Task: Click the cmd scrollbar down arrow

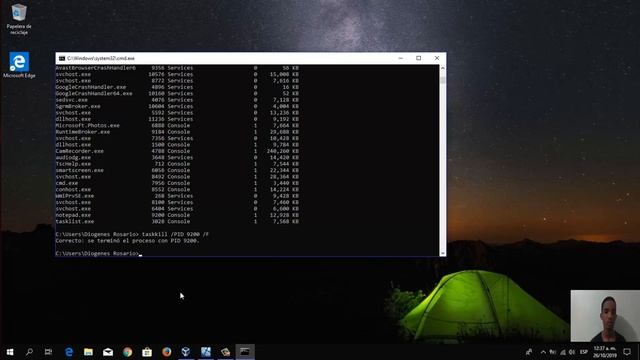Action: click(442, 253)
